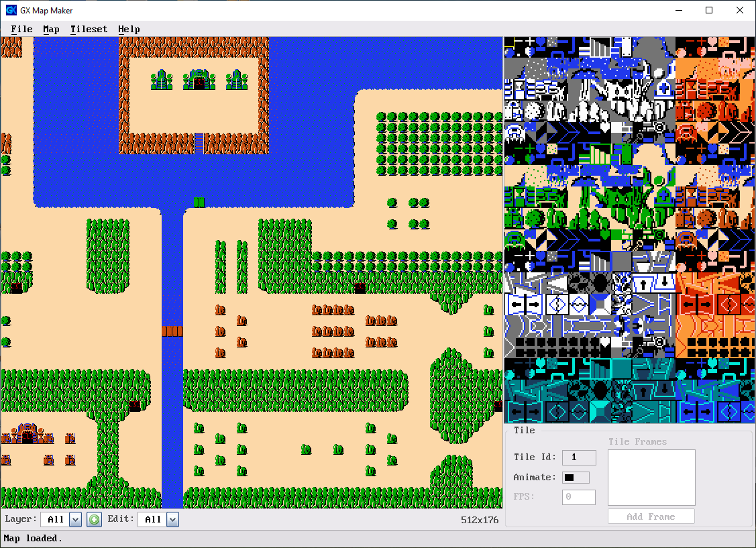The width and height of the screenshot is (756, 548).
Task: Pick the green staircase tile in the tileset
Action: (600, 156)
